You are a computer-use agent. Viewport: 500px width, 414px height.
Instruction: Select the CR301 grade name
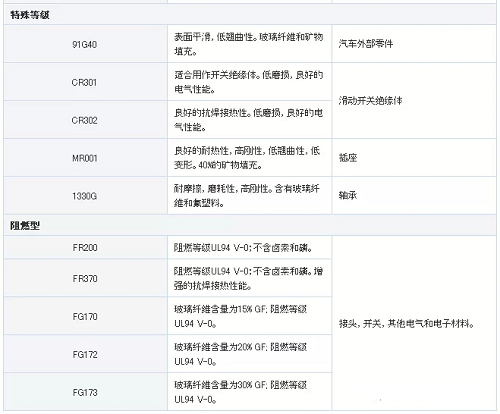[x=84, y=82]
